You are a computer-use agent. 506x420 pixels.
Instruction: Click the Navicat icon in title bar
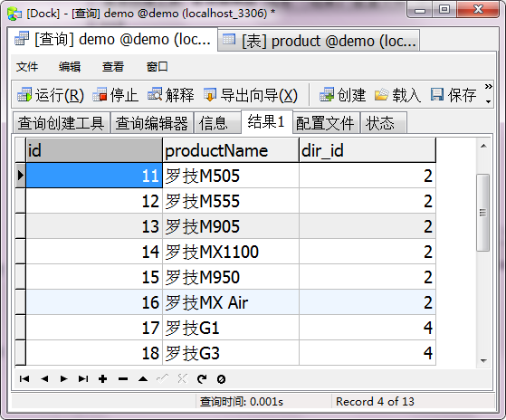[14, 14]
